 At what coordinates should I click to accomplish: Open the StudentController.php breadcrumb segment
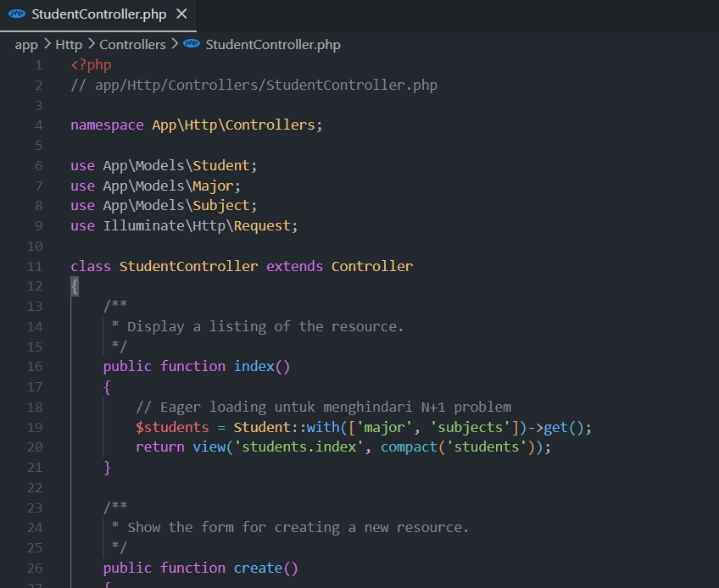[273, 44]
